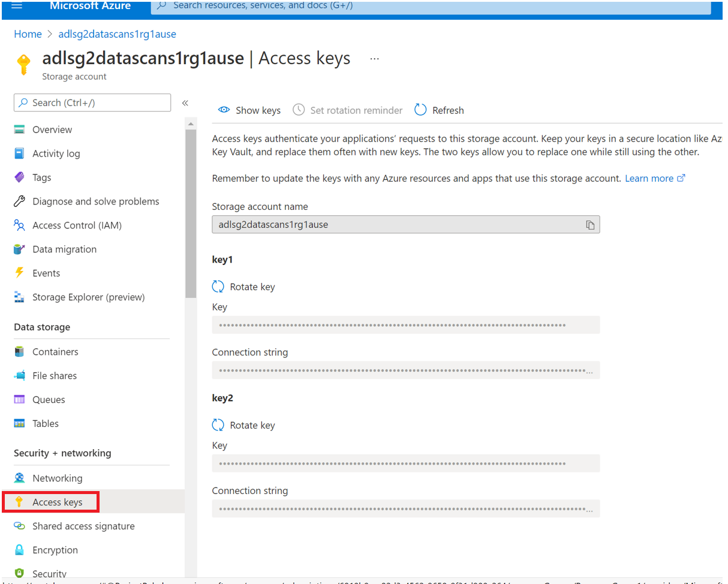Click the Data migration icon
This screenshot has height=584, width=728.
coord(20,249)
